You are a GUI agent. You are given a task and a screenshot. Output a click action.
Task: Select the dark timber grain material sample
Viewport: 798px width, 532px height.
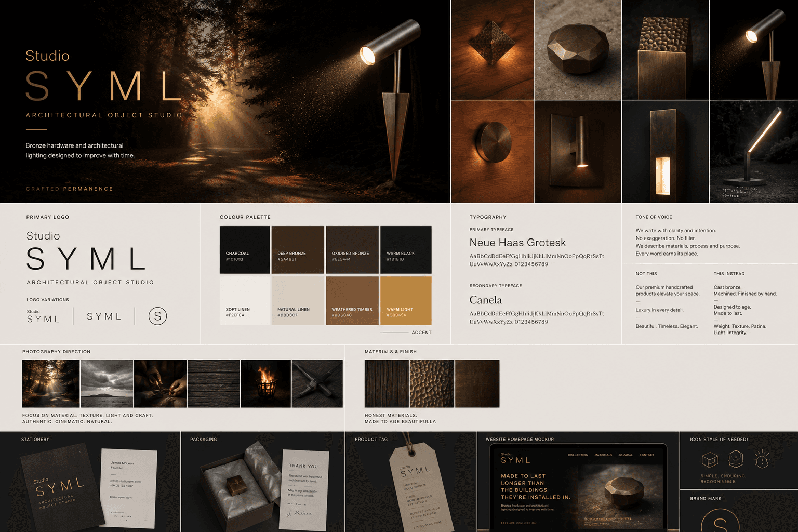pyautogui.click(x=387, y=383)
